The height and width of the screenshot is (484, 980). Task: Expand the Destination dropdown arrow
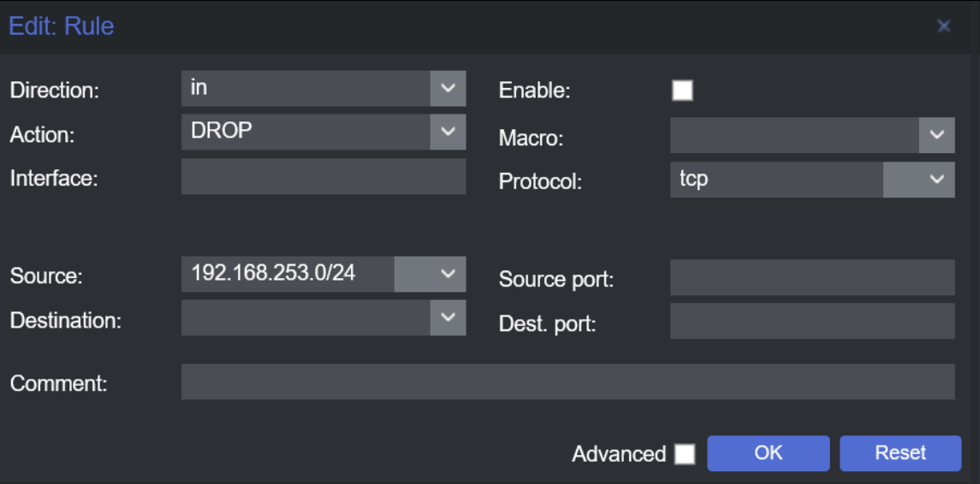click(x=448, y=317)
